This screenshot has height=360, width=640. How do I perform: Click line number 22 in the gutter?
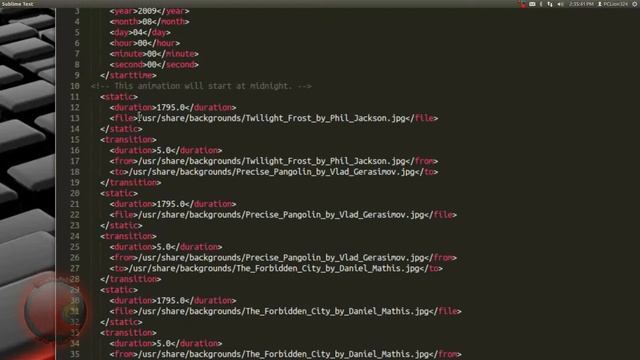pyautogui.click(x=74, y=215)
